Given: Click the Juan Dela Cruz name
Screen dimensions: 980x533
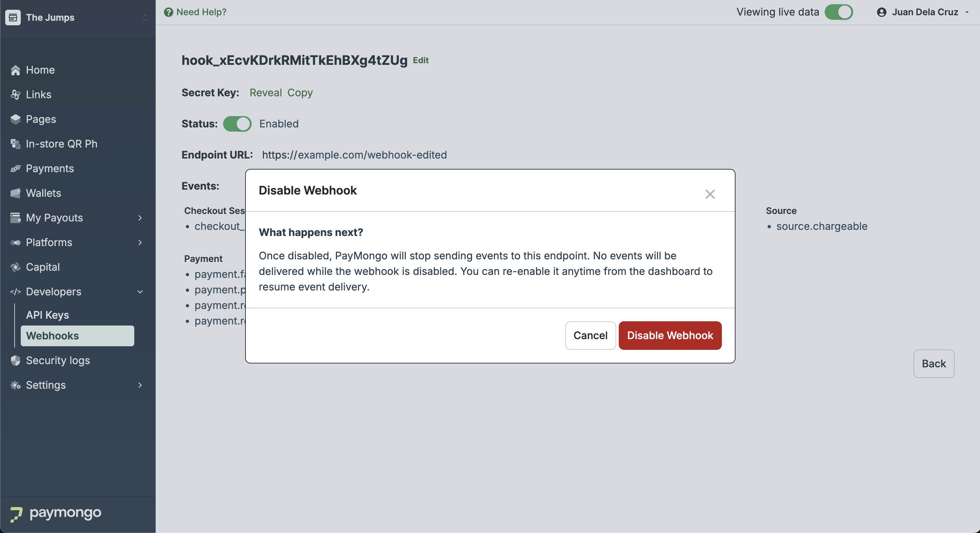Looking at the screenshot, I should point(925,12).
